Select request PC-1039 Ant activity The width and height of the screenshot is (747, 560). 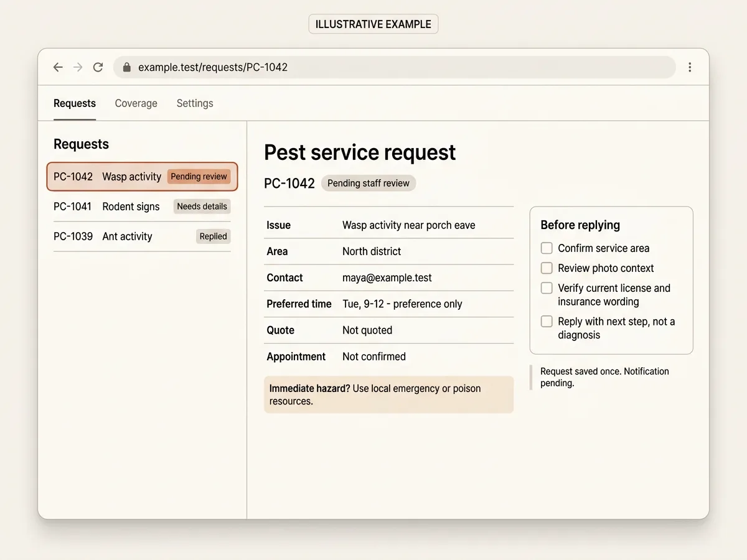point(142,236)
